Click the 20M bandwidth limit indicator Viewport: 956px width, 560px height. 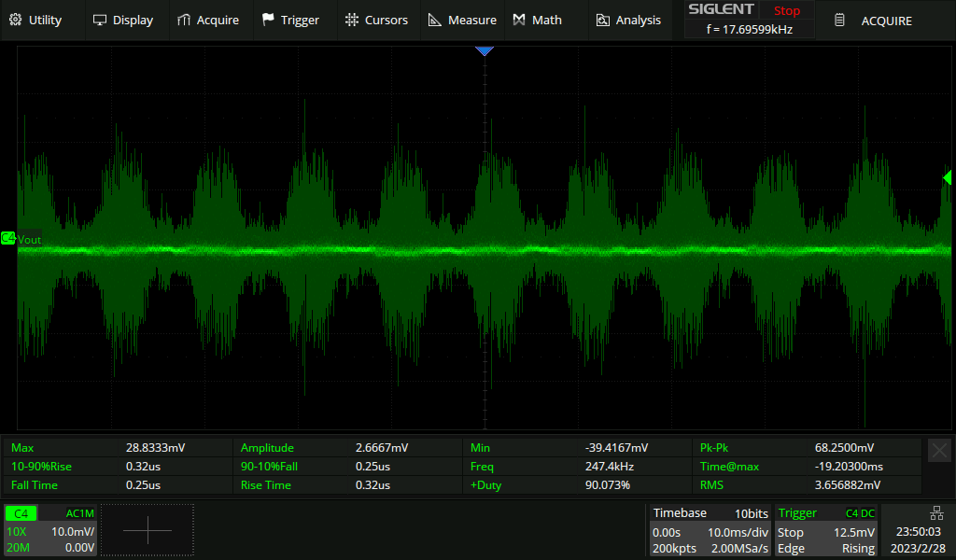click(19, 547)
